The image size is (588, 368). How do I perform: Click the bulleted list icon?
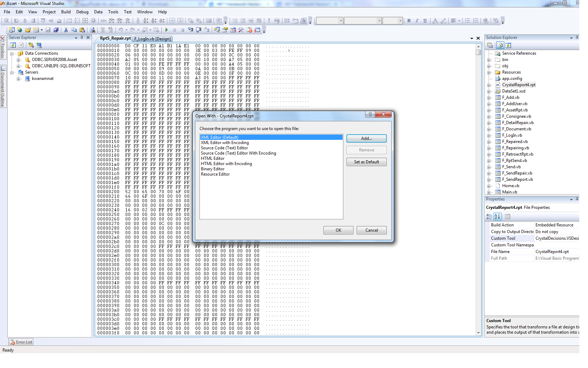468,21
